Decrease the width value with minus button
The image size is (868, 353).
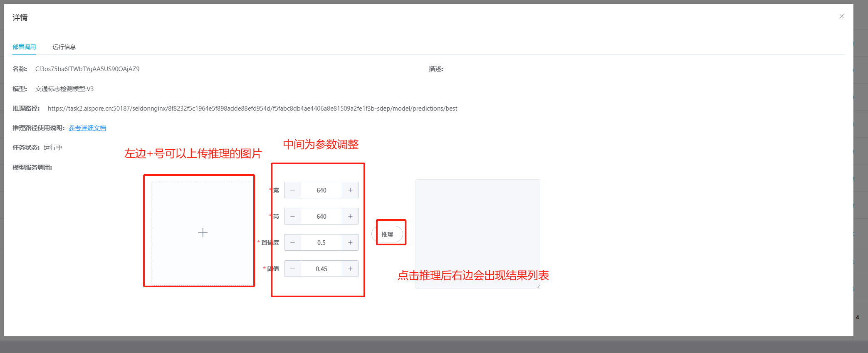(x=292, y=190)
